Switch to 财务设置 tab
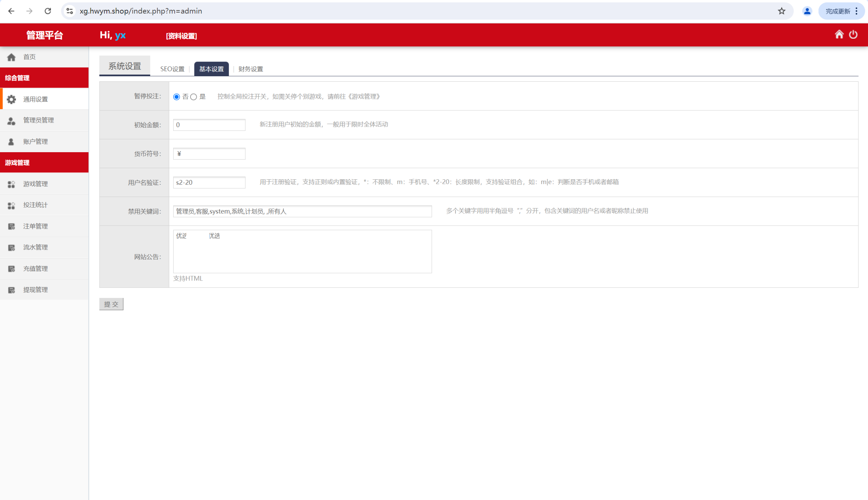The image size is (868, 500). click(x=250, y=69)
